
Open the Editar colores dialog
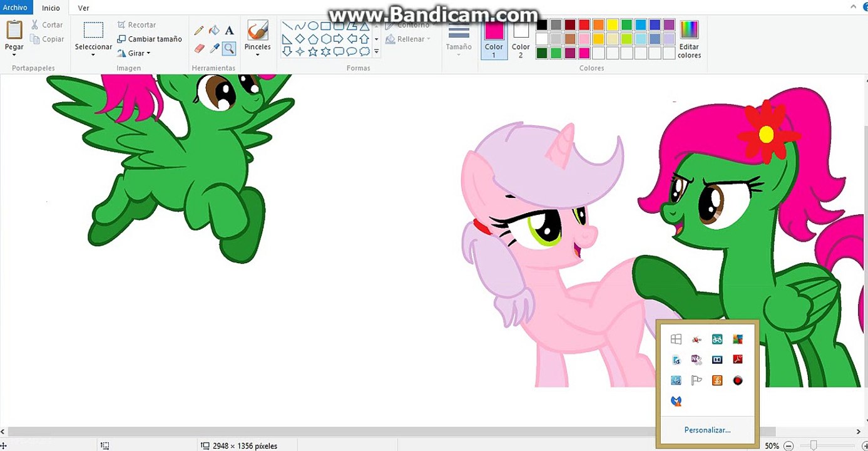coord(689,39)
